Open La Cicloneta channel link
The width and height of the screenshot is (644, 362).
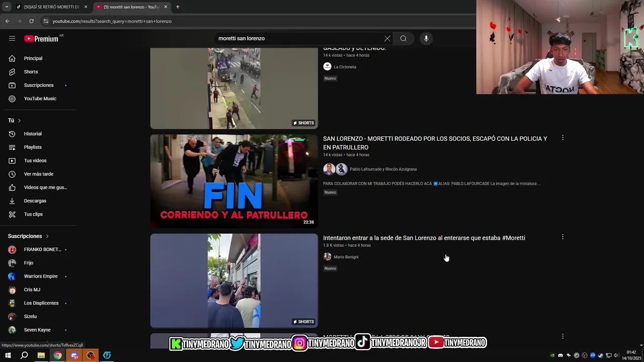click(345, 67)
